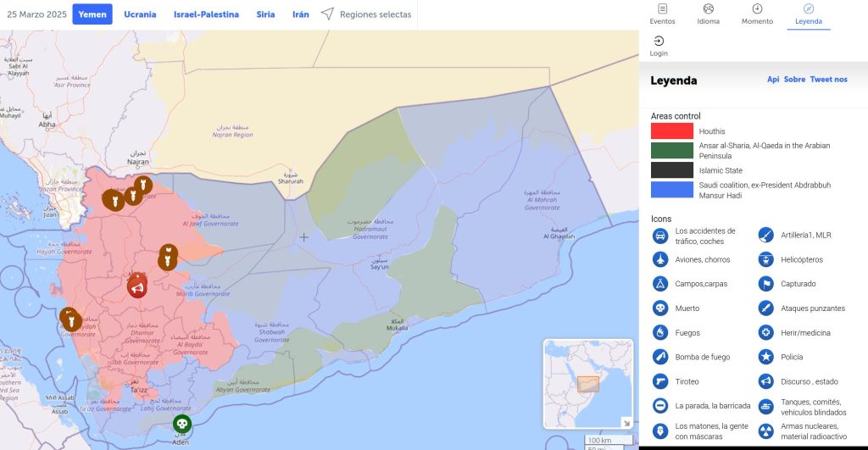Click the Al Jawf Governorate label

coord(210,219)
